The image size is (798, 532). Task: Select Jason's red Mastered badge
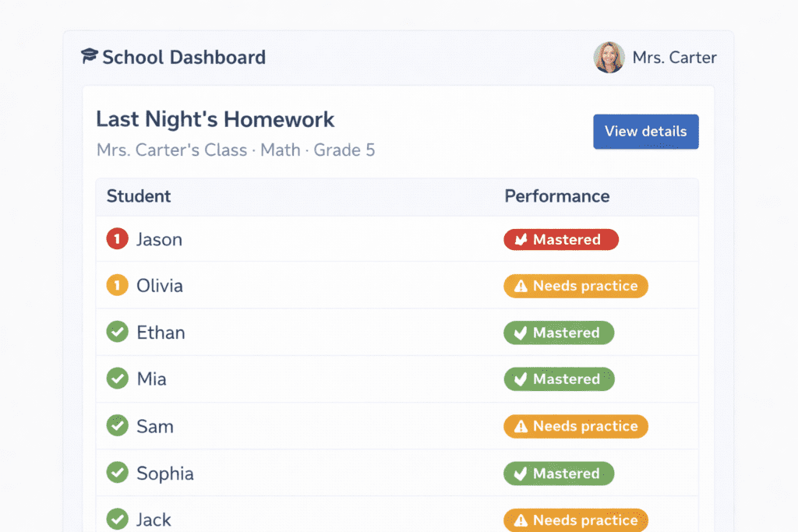(561, 240)
